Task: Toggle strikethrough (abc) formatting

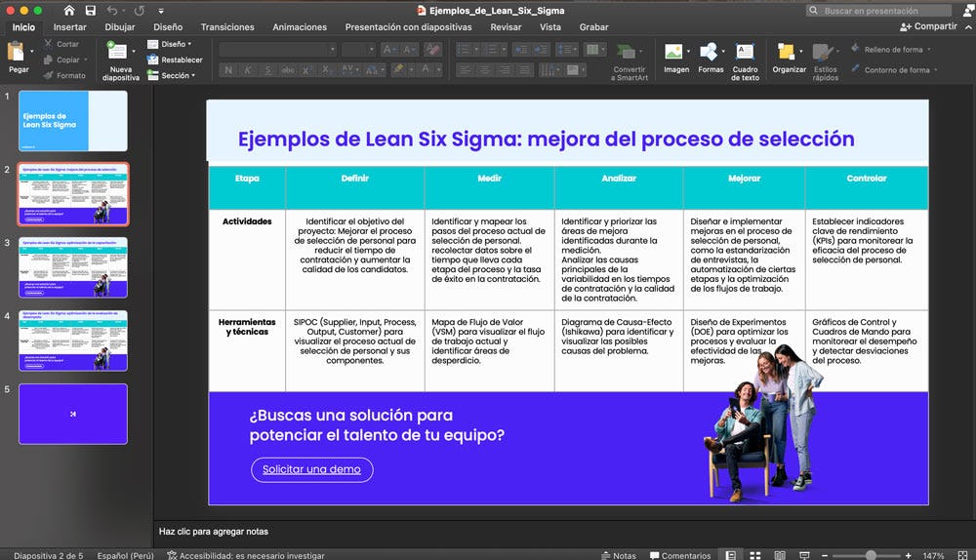Action: tap(288, 70)
